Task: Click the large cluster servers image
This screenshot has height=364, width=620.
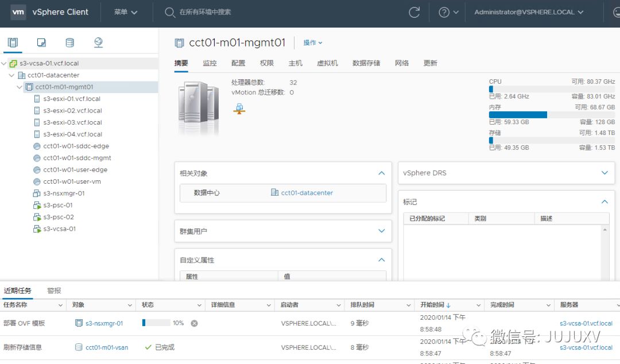Action: pyautogui.click(x=199, y=107)
